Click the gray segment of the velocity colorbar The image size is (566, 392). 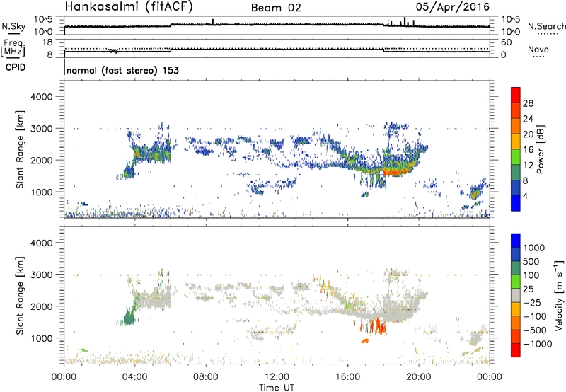click(516, 296)
